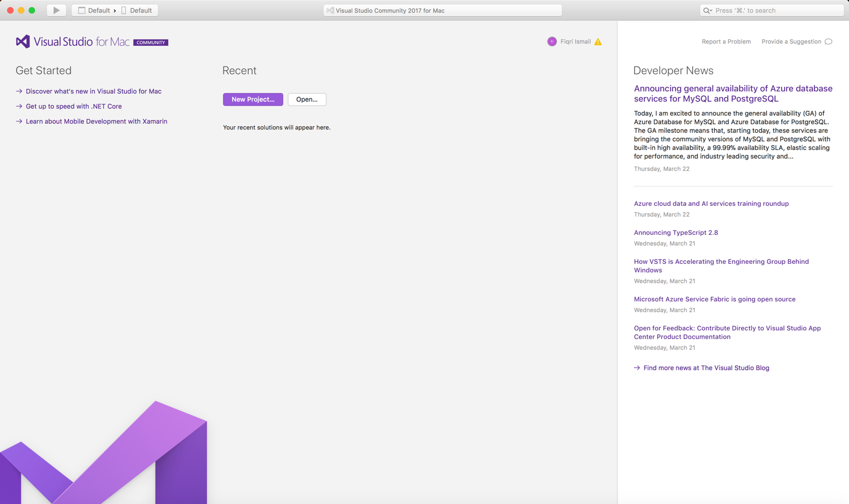
Task: Click the window close (red) button
Action: point(10,10)
